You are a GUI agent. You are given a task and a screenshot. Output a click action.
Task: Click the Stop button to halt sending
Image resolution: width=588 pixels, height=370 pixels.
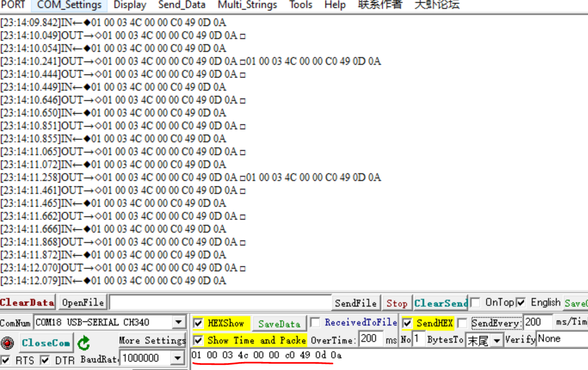[x=396, y=302]
